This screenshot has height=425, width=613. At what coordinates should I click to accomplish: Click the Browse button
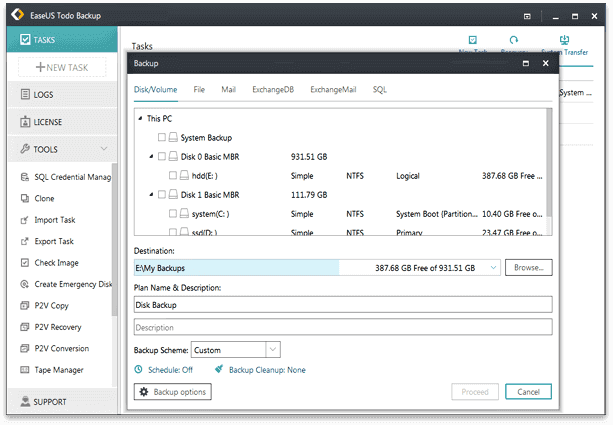pos(528,268)
